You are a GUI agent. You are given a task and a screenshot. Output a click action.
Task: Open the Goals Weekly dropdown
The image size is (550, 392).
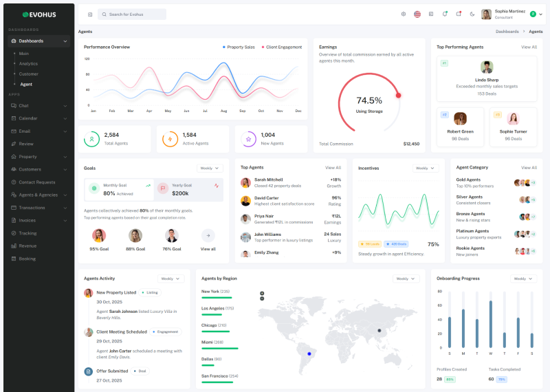tap(210, 168)
